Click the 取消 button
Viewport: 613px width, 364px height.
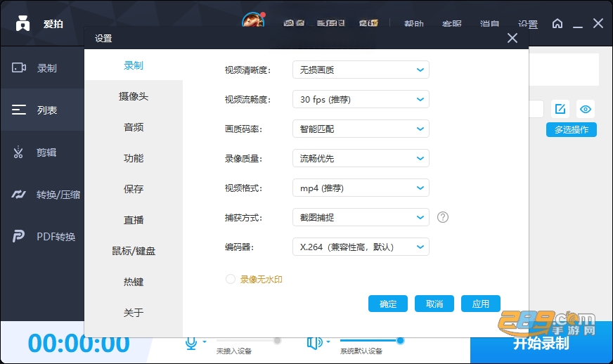(434, 304)
